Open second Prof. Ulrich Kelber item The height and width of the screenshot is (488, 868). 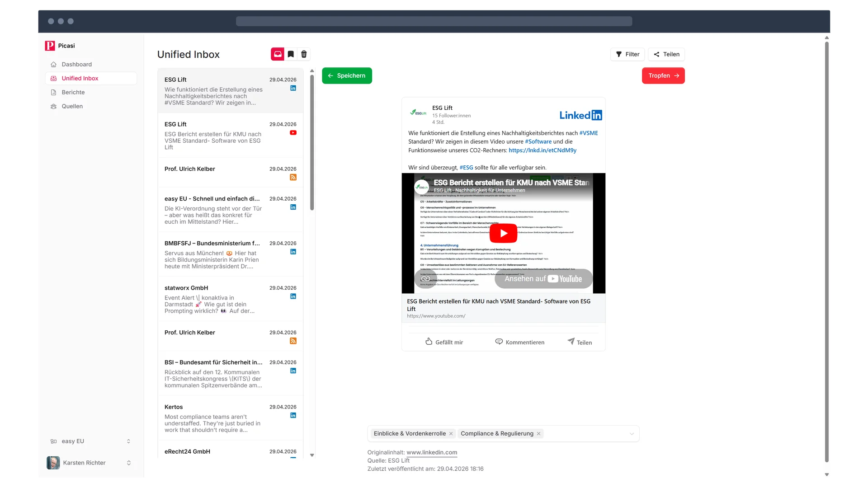coord(230,336)
